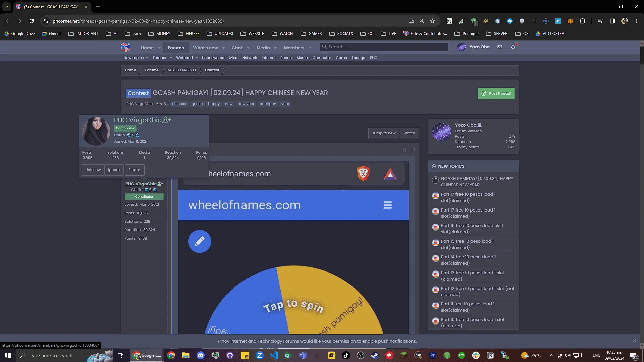Open File Explorer from the taskbar

(186, 355)
